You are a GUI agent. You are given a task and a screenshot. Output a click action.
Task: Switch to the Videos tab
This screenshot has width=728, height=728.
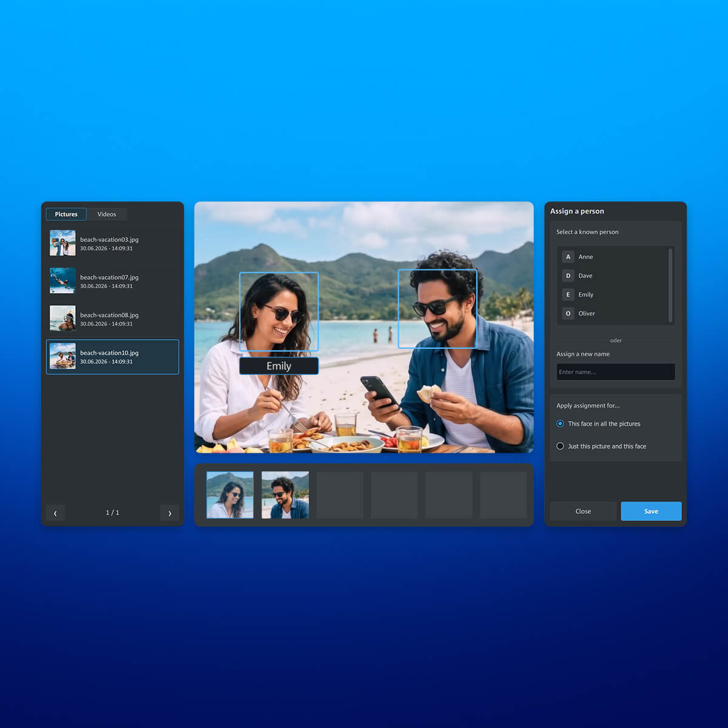(x=107, y=214)
